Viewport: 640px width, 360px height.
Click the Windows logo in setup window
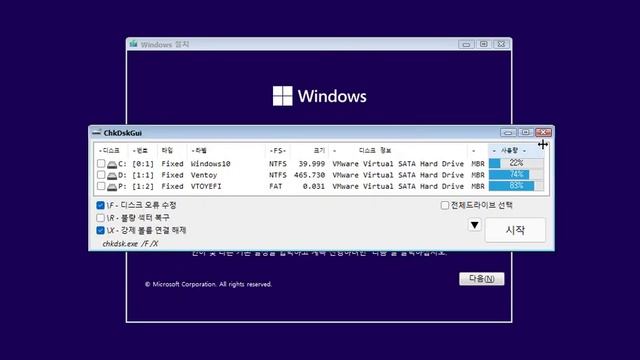[x=282, y=96]
